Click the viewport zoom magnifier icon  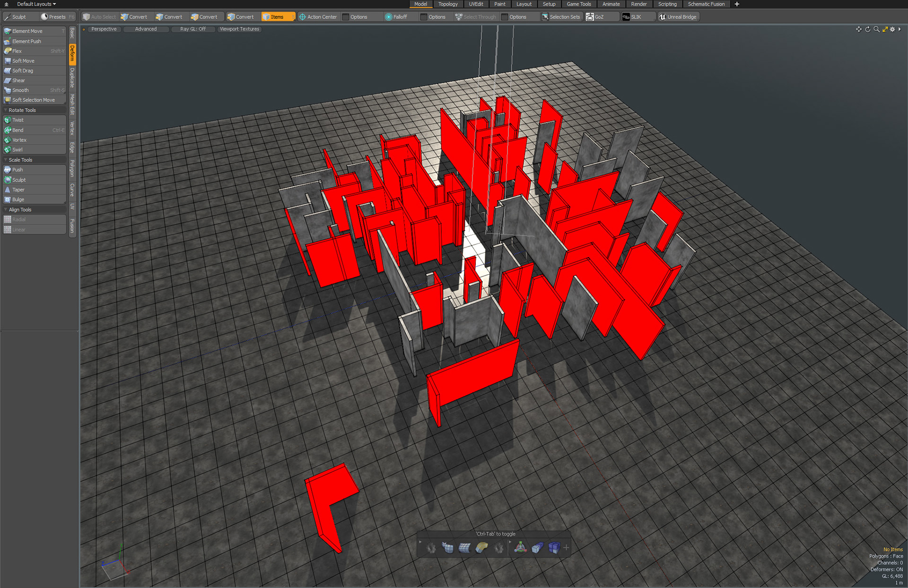(x=876, y=29)
